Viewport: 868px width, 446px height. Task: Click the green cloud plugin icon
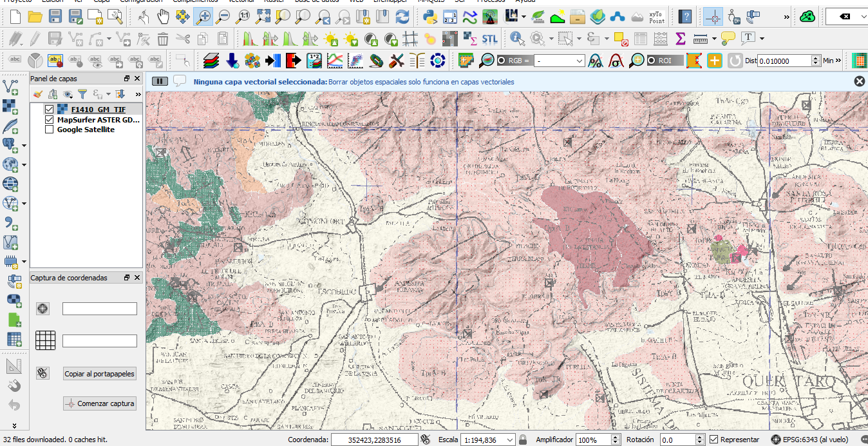pos(807,17)
